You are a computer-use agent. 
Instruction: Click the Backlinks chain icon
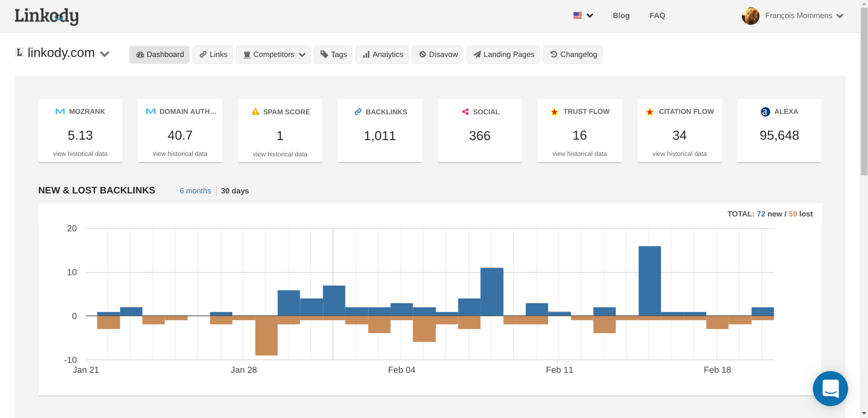pyautogui.click(x=358, y=112)
